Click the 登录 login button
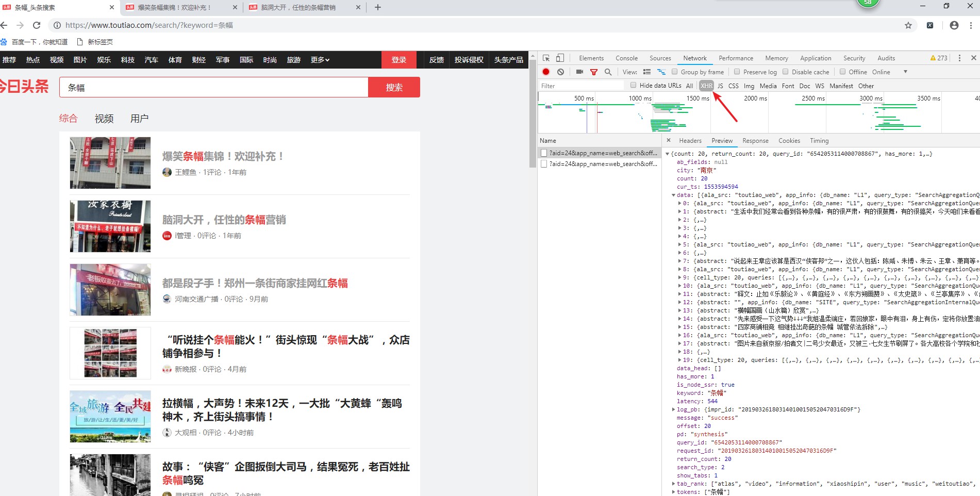980x496 pixels. coord(398,60)
